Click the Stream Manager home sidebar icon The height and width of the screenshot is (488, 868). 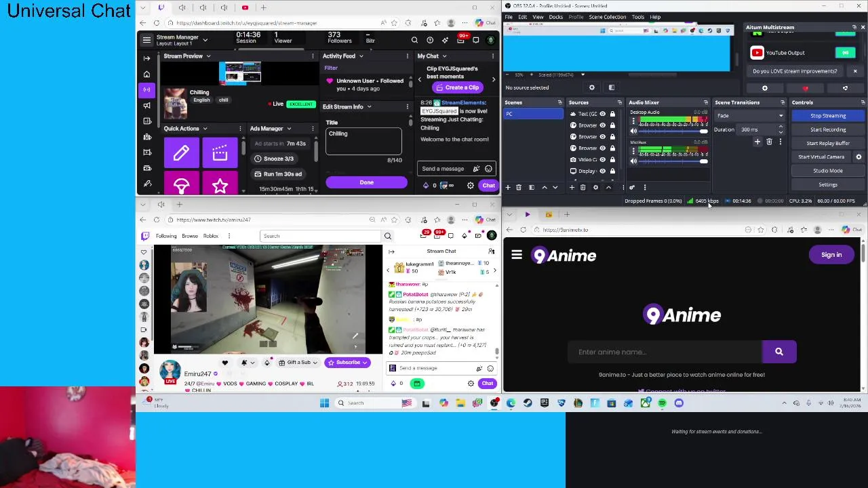[146, 74]
